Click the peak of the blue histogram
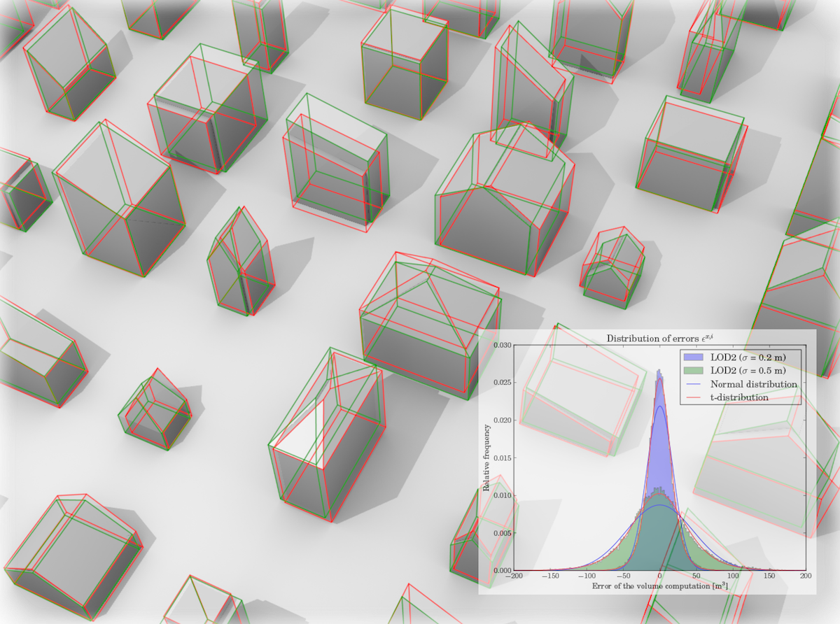The width and height of the screenshot is (840, 624). point(659,374)
